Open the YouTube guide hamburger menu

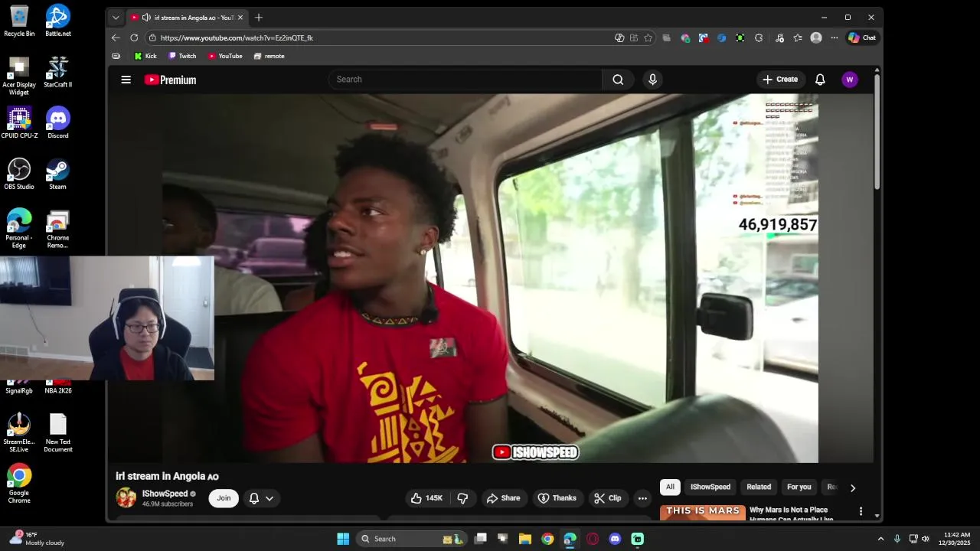pos(126,80)
